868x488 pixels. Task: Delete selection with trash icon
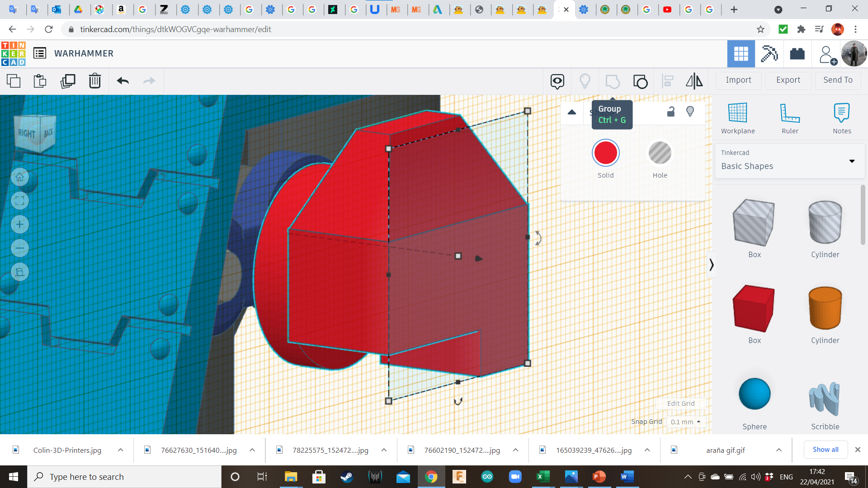[94, 81]
